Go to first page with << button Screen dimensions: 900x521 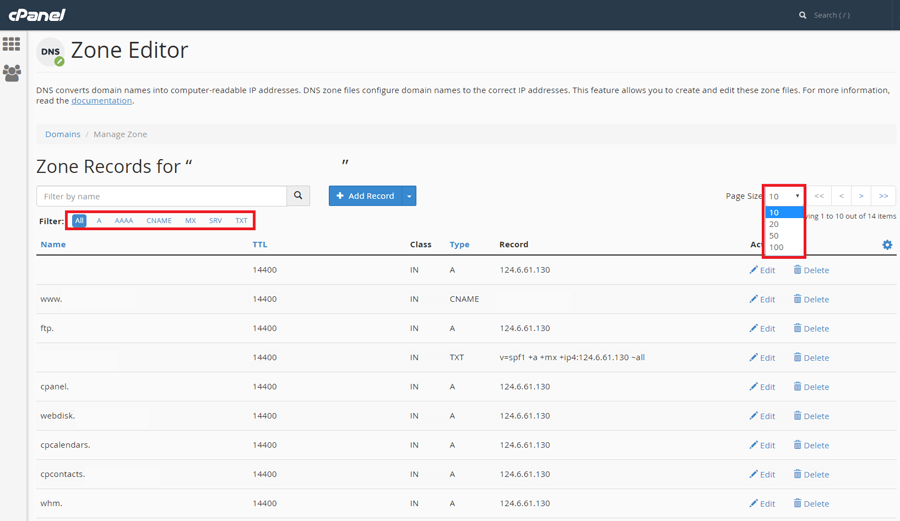819,196
